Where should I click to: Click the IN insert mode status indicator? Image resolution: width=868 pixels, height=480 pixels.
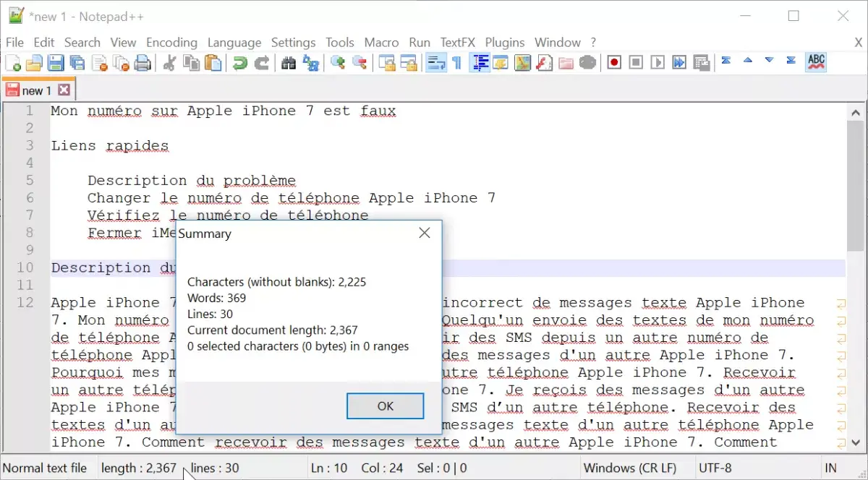830,468
